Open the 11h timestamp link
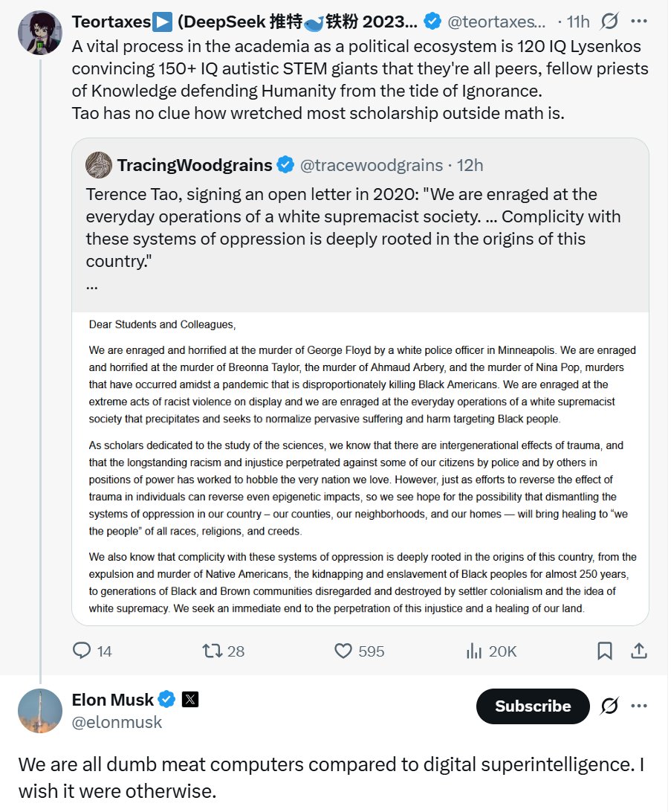 pos(578,22)
